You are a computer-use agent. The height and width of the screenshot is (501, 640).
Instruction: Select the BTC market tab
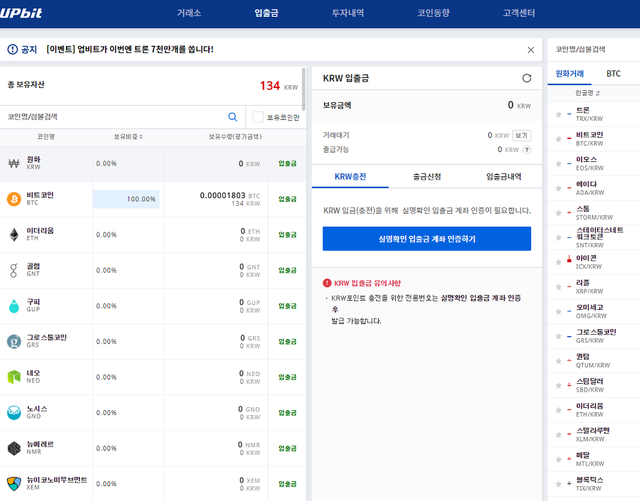[x=613, y=74]
